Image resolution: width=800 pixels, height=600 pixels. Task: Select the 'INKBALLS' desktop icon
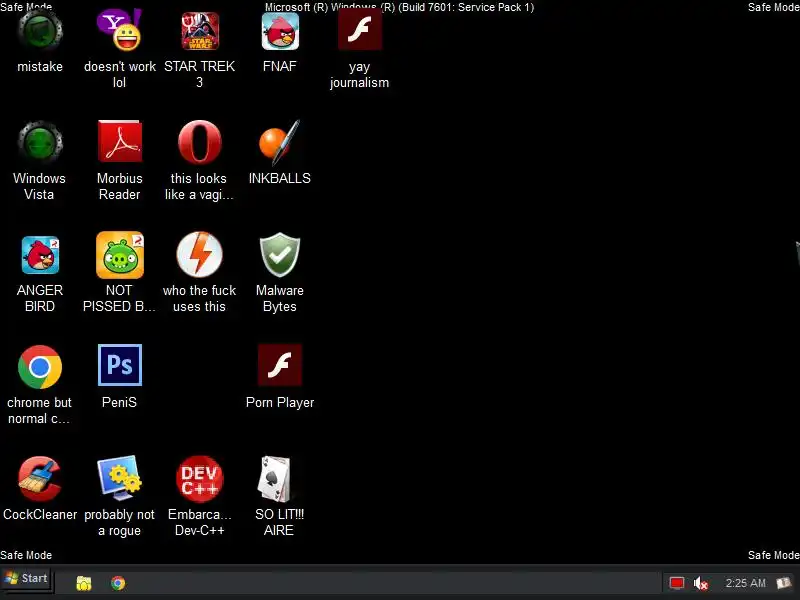click(280, 142)
